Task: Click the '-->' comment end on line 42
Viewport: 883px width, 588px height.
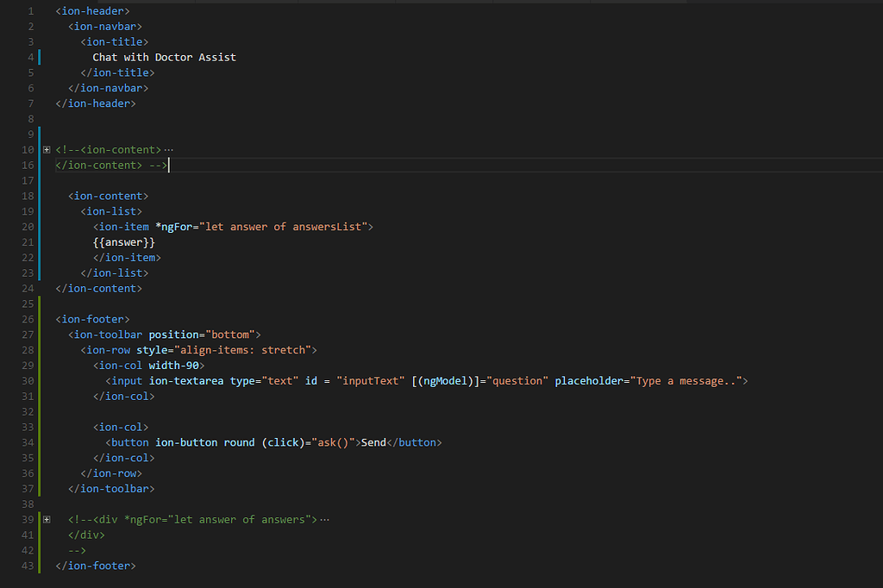Action: coord(77,550)
